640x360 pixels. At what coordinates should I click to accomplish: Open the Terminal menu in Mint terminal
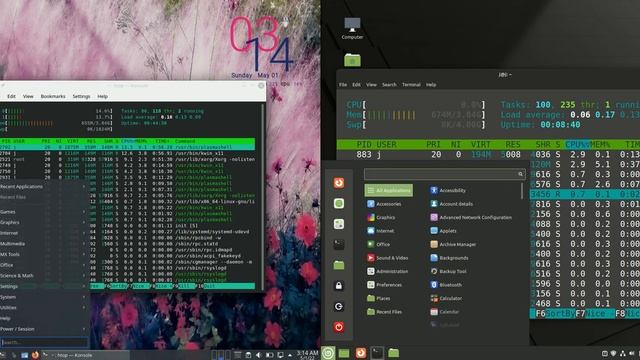[411, 84]
